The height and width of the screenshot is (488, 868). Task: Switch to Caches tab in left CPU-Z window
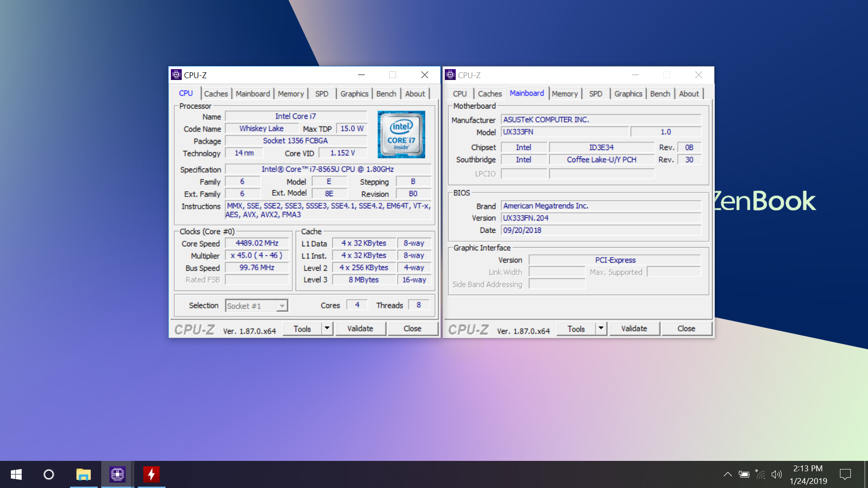click(x=216, y=94)
